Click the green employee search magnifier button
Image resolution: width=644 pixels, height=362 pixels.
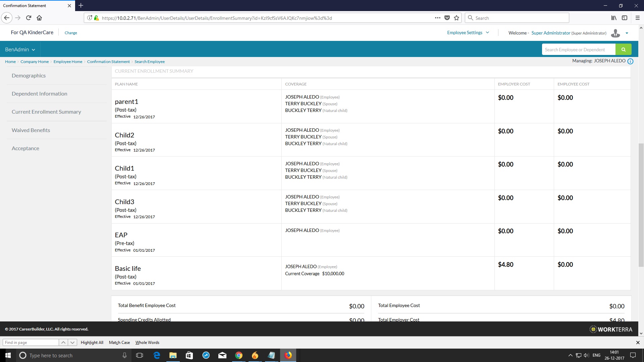623,50
